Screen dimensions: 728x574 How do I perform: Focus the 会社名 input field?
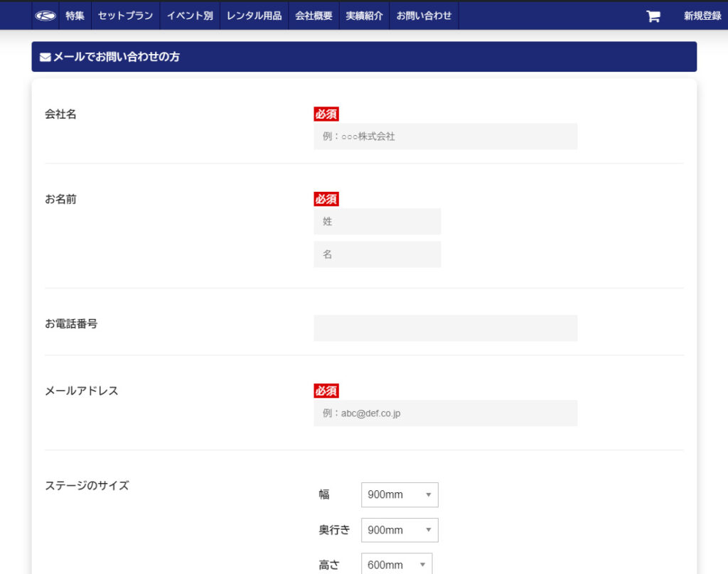pos(445,136)
